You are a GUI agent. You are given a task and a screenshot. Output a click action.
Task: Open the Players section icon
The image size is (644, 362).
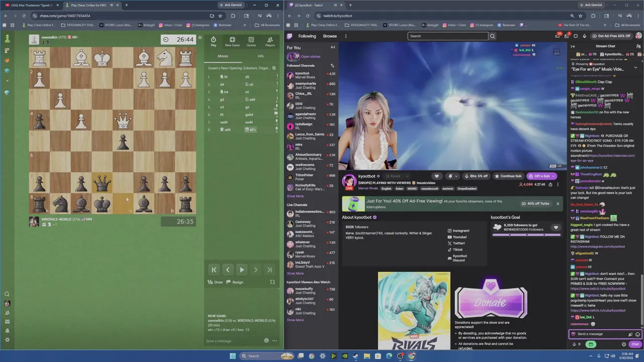coord(270,41)
